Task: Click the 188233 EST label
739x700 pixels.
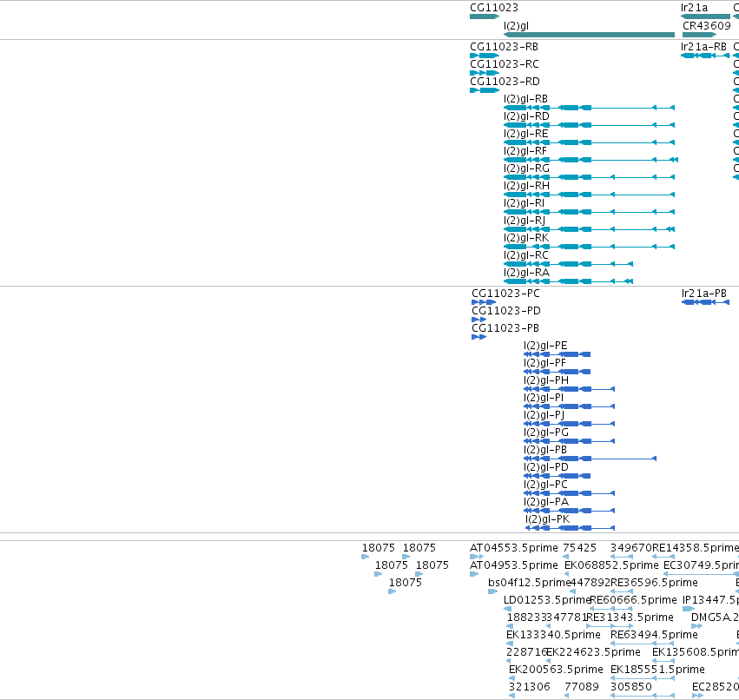Action: [527, 617]
